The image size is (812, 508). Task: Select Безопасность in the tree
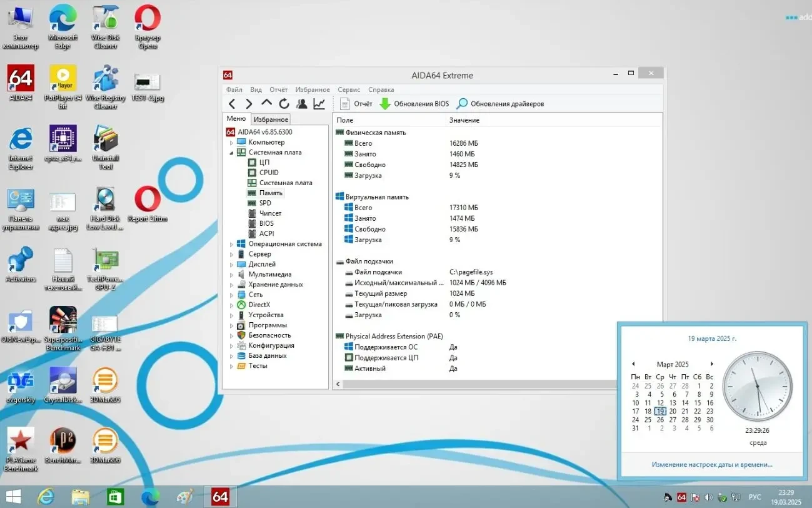pyautogui.click(x=269, y=335)
